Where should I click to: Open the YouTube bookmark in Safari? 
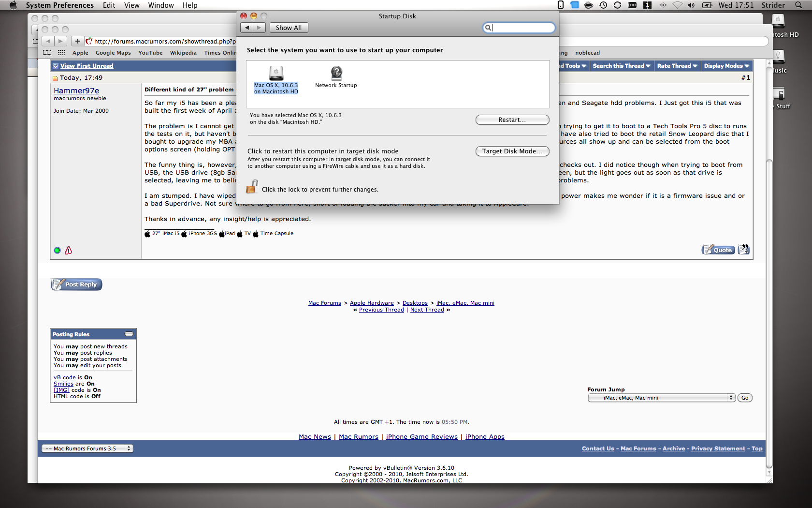[150, 53]
